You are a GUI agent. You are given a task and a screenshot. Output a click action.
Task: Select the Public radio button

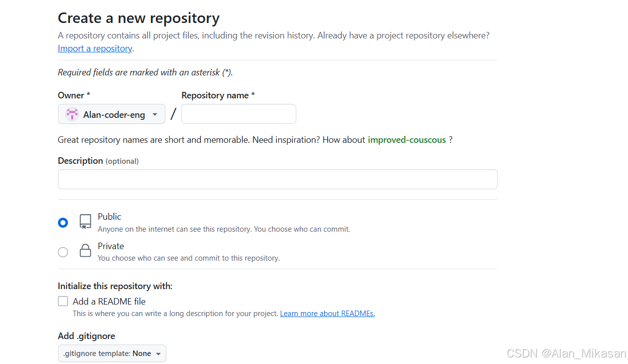click(x=63, y=222)
